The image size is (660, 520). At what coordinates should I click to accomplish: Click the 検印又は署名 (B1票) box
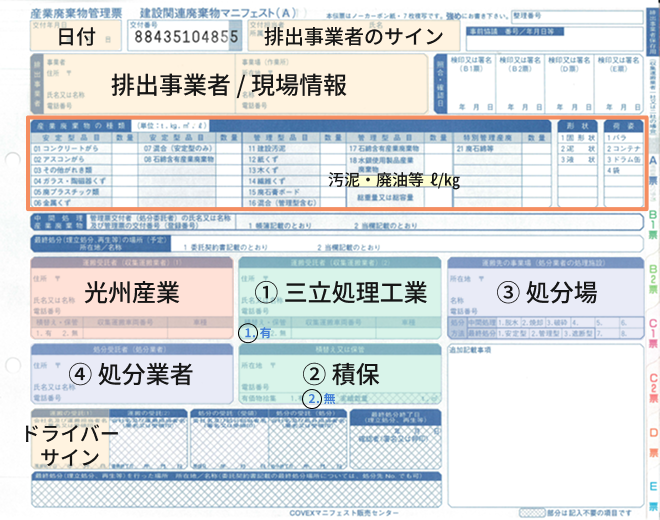(471, 84)
